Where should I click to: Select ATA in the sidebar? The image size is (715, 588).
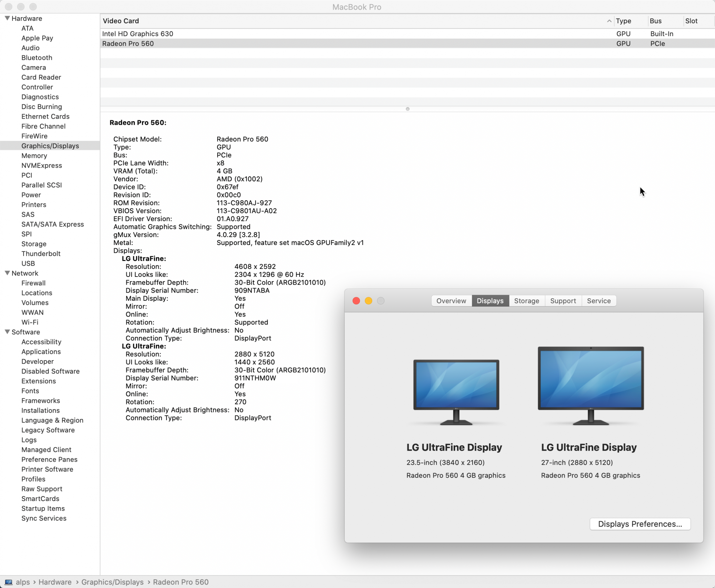[x=28, y=28]
